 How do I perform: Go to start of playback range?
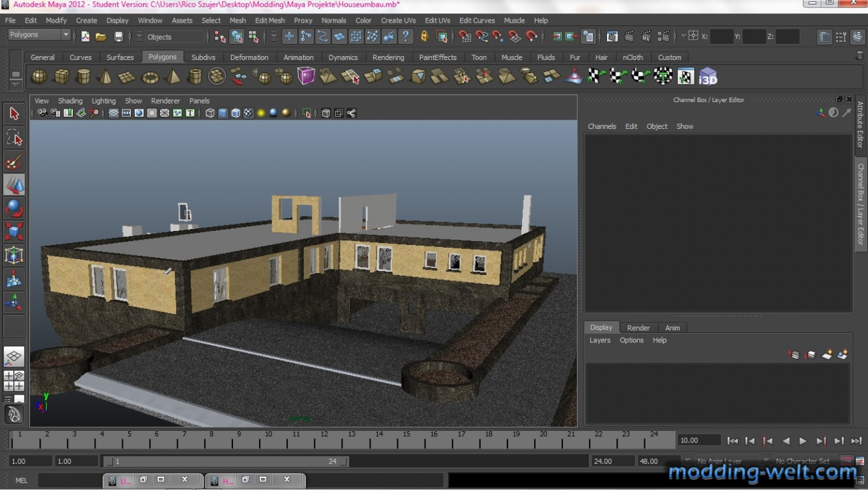click(x=732, y=441)
